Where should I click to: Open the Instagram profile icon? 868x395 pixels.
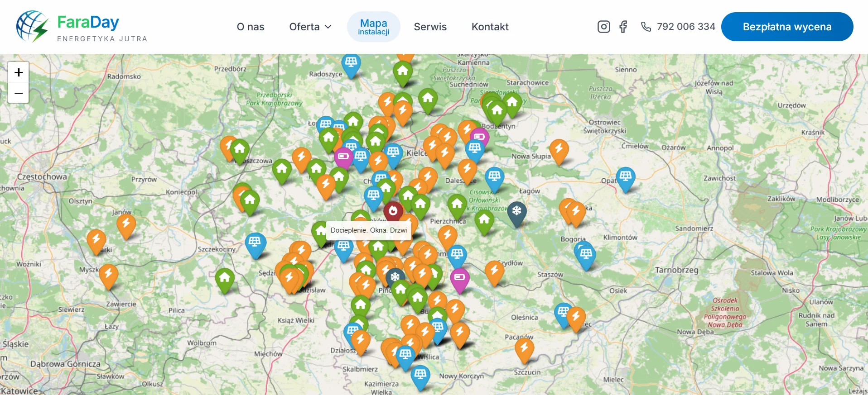[x=603, y=27]
